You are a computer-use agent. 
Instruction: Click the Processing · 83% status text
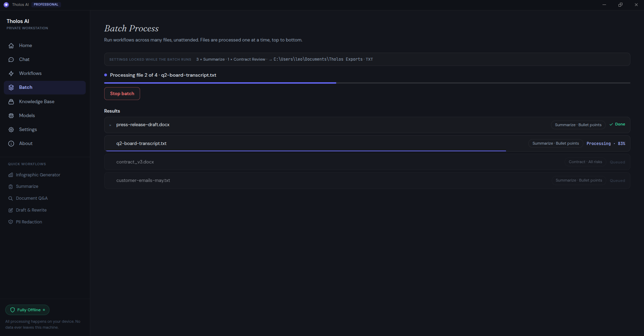(606, 144)
